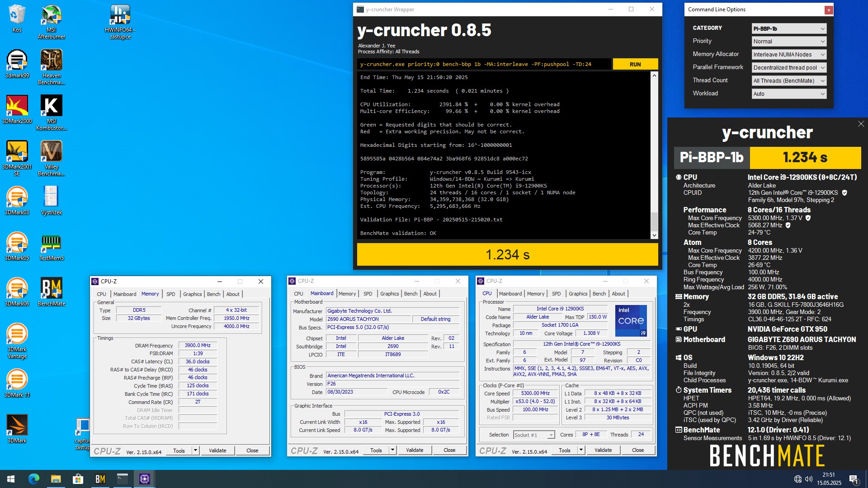Launch Microsoft Edge from taskbar

click(x=34, y=479)
